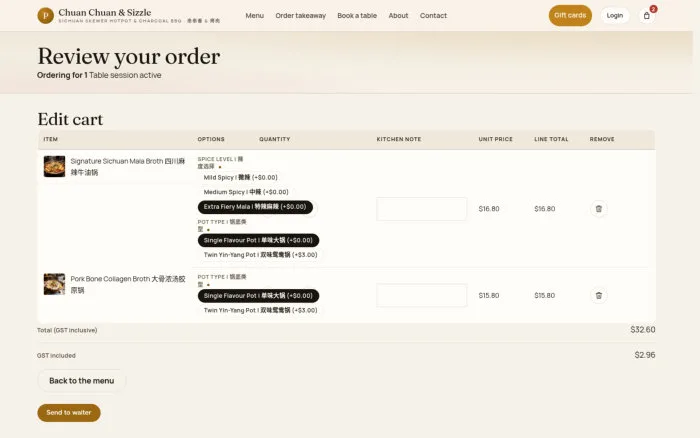
Task: Focus kitchen note field for Mala Broth
Action: pyautogui.click(x=421, y=209)
